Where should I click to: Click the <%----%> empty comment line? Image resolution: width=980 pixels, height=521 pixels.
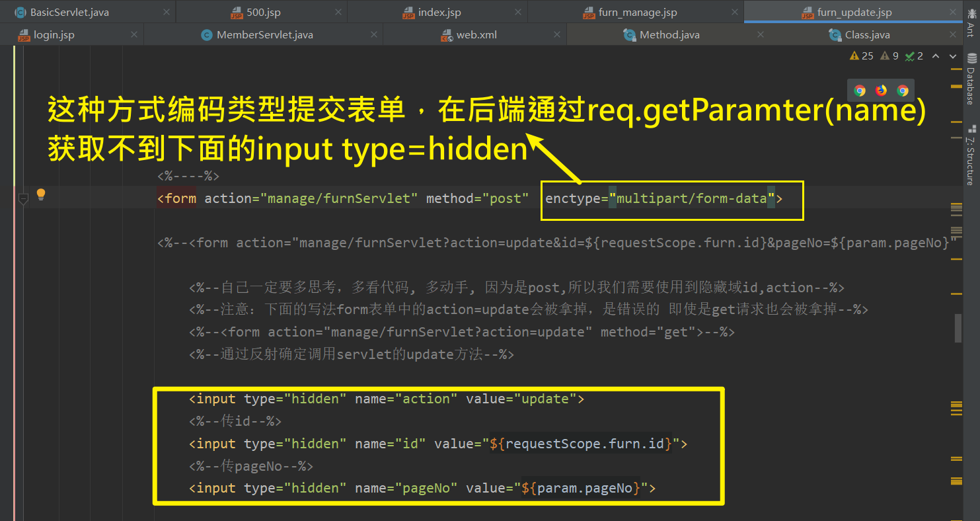click(x=188, y=176)
